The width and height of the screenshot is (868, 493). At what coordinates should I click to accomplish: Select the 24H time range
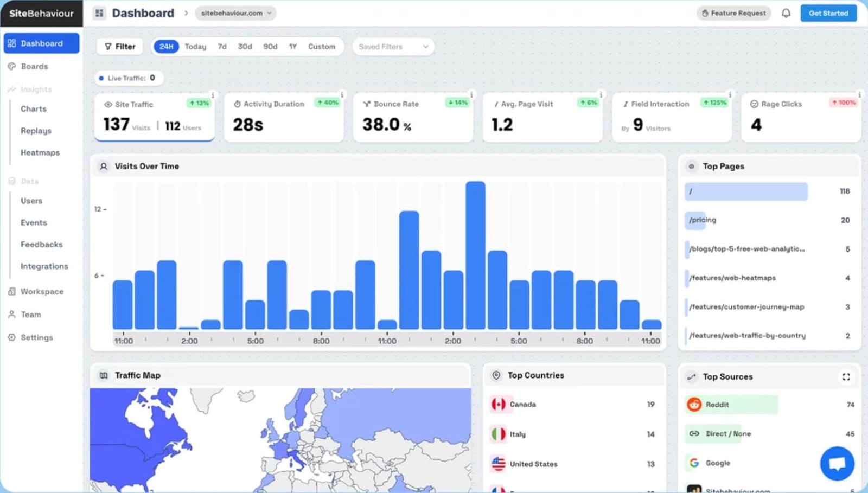166,47
